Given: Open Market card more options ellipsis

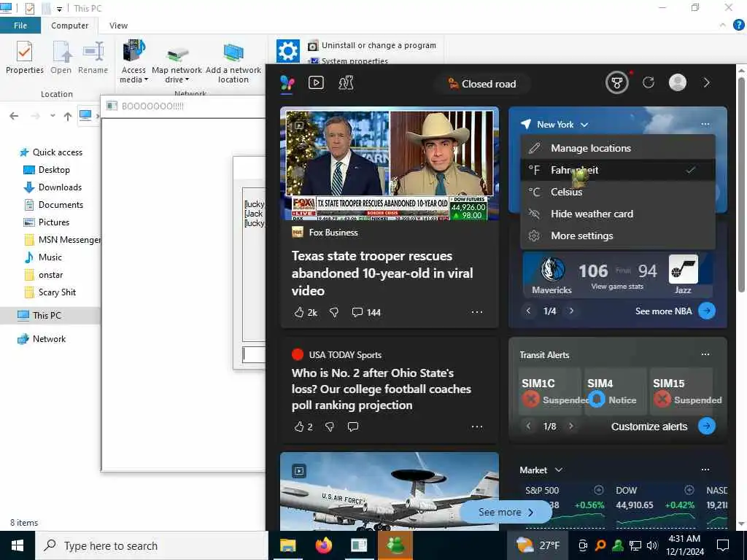Looking at the screenshot, I should tap(705, 470).
